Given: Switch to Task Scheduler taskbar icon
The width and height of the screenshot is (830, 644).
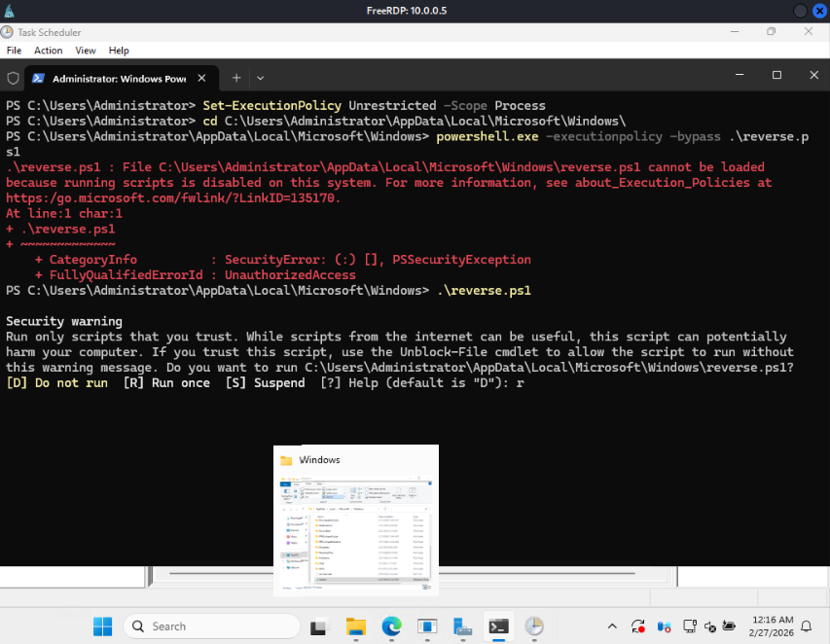Looking at the screenshot, I should click(x=534, y=626).
